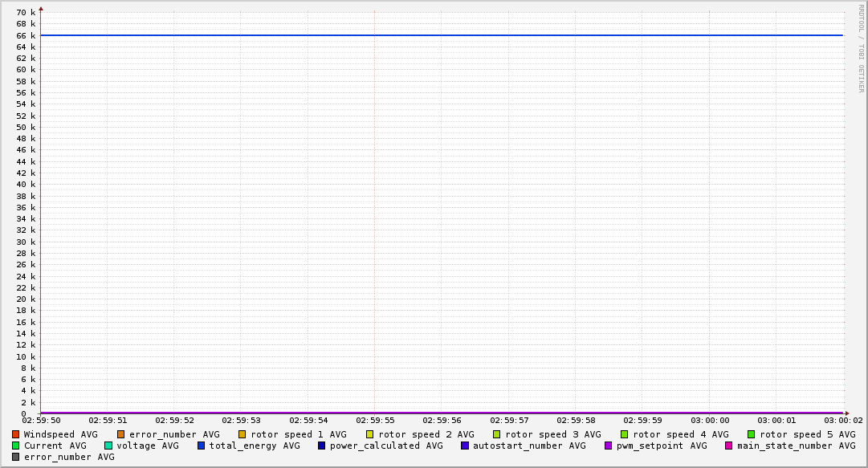Click the 02:59:55 time axis label
The height and width of the screenshot is (468, 868).
point(375,420)
